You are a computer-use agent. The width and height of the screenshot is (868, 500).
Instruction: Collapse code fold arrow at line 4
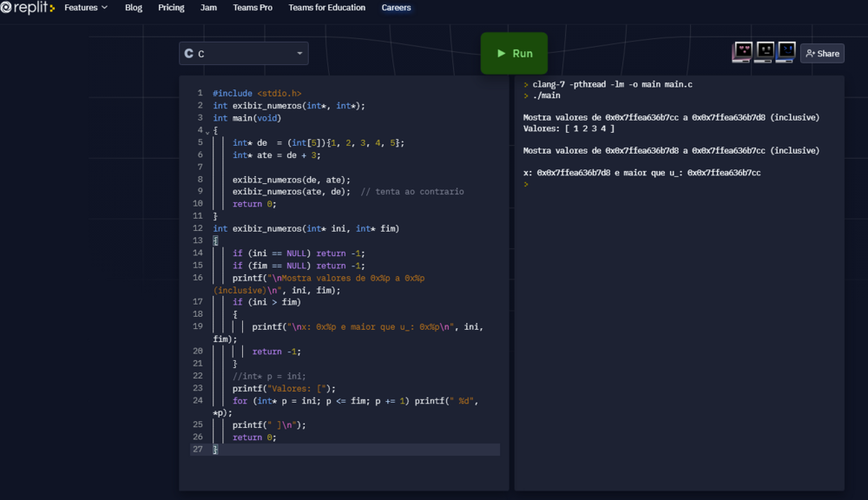[207, 132]
